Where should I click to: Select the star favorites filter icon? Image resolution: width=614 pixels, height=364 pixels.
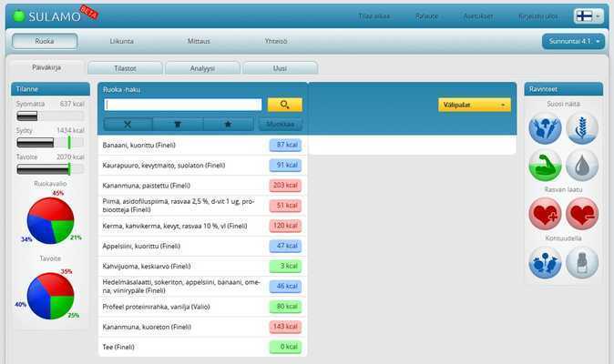click(228, 124)
